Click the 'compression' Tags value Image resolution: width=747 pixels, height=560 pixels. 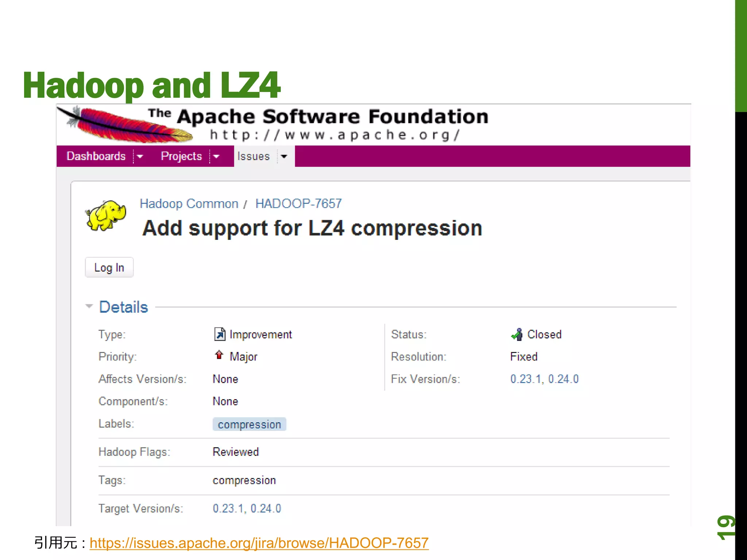click(244, 480)
